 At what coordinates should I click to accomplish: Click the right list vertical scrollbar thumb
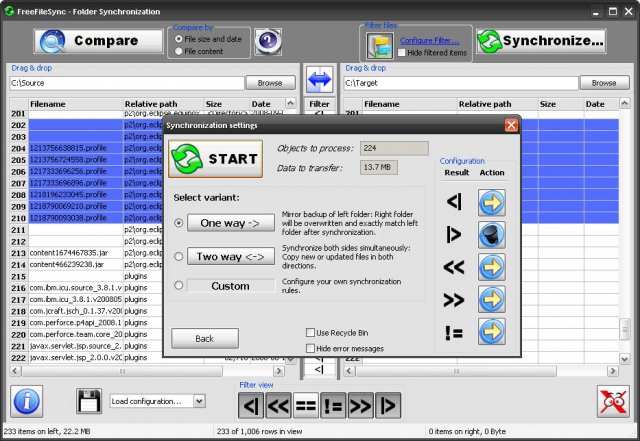[x=624, y=329]
